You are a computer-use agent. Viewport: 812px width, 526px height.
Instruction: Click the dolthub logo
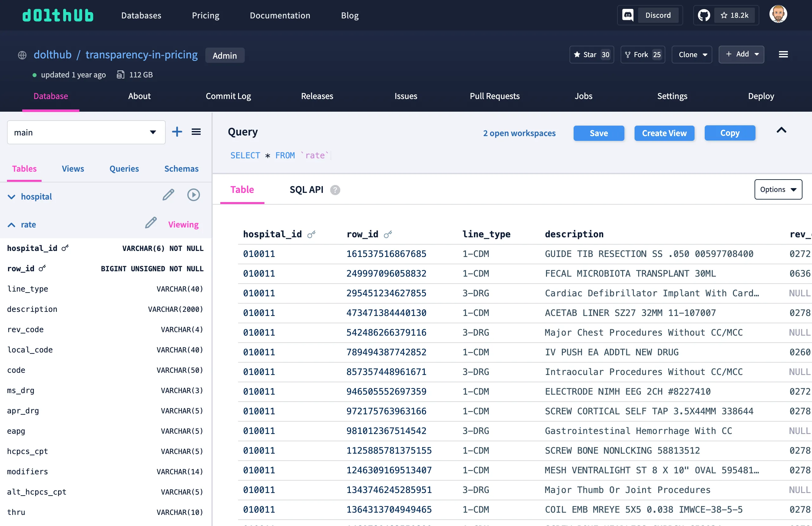58,15
